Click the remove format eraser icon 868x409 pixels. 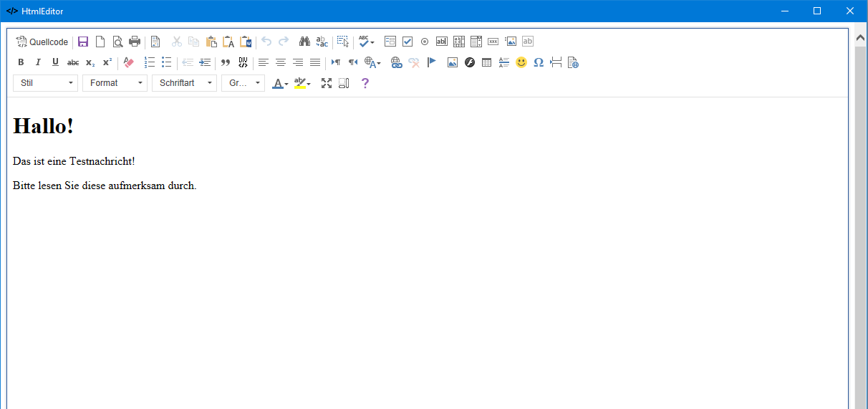pyautogui.click(x=129, y=62)
